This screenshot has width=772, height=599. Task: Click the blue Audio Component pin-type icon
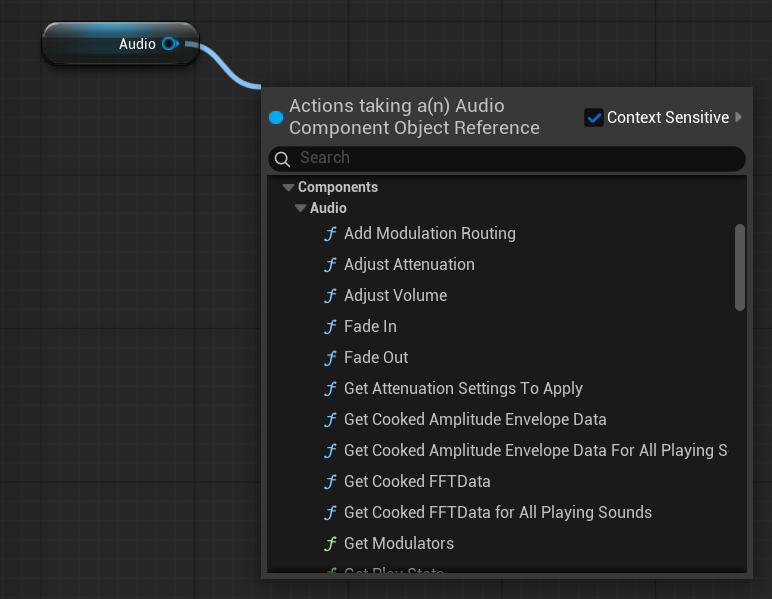(276, 118)
